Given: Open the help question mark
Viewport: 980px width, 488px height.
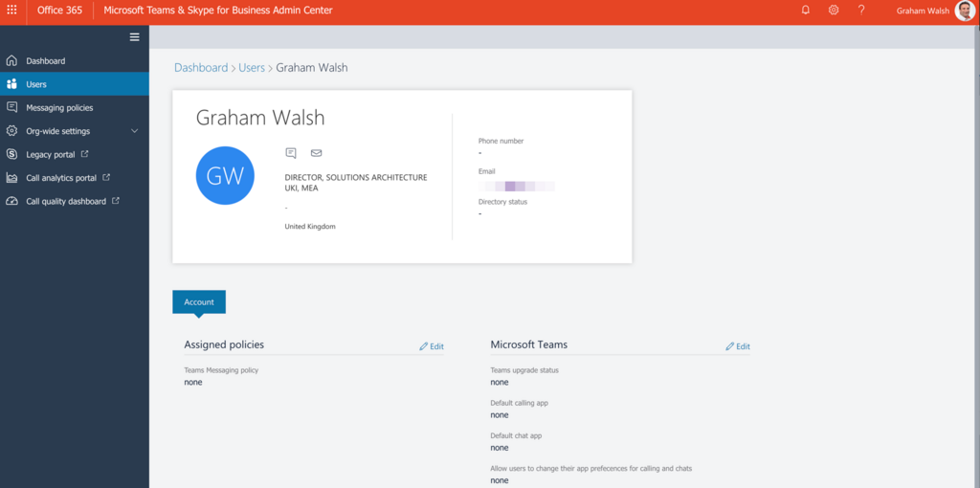Looking at the screenshot, I should 861,10.
